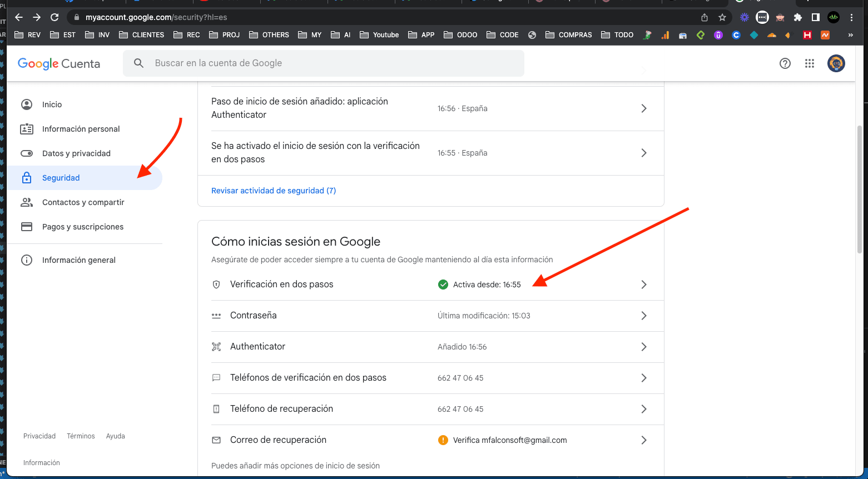Click the Contraseña row label
Viewport: 868px width, 479px height.
click(x=254, y=316)
